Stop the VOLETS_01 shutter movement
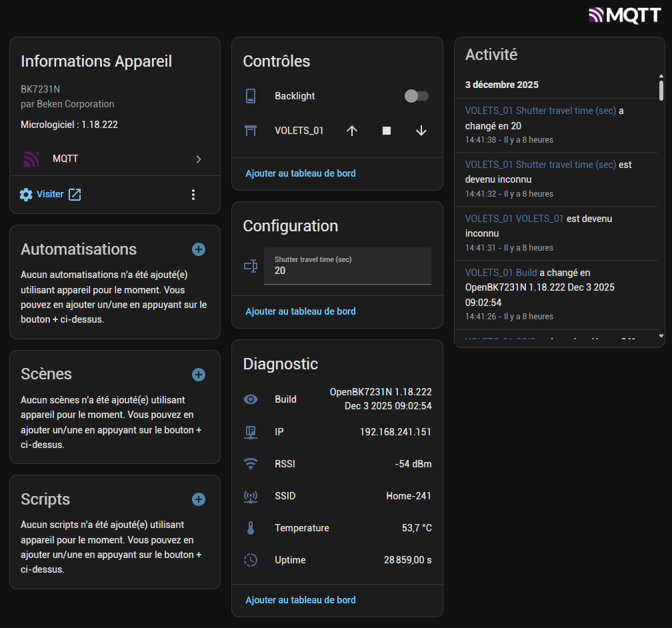The height and width of the screenshot is (628, 672). pos(387,131)
